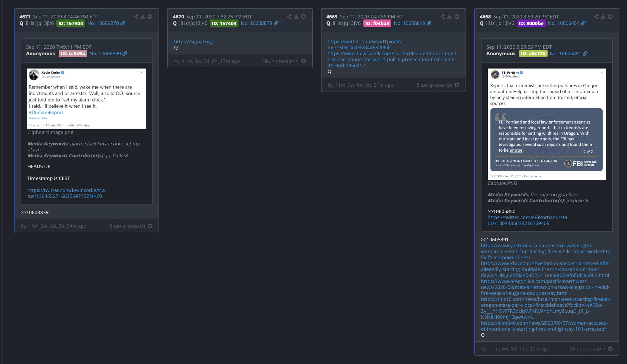627x364 pixels.
Task: Click arrow-circle icon on post 4670
Action: (x=303, y=17)
